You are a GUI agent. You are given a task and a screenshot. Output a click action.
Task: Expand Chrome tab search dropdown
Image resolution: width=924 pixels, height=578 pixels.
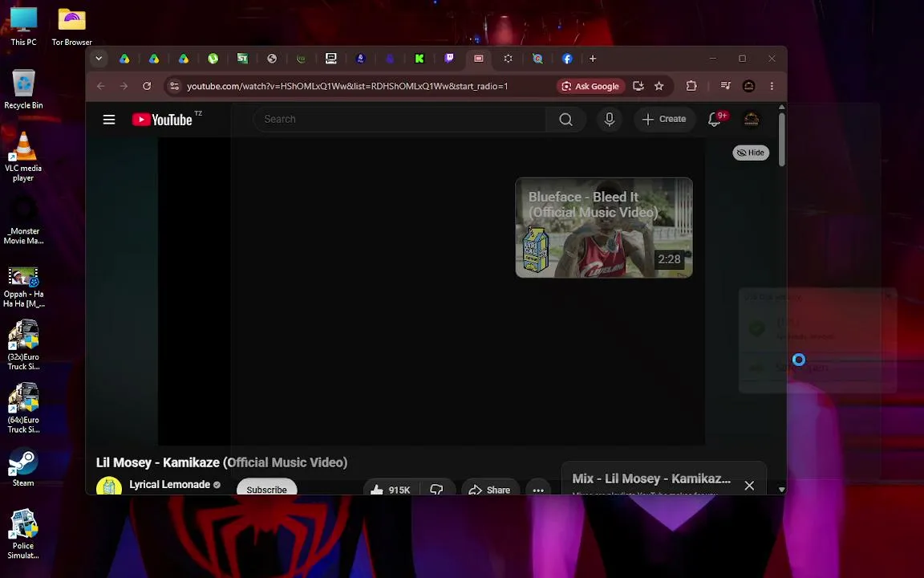(99, 59)
